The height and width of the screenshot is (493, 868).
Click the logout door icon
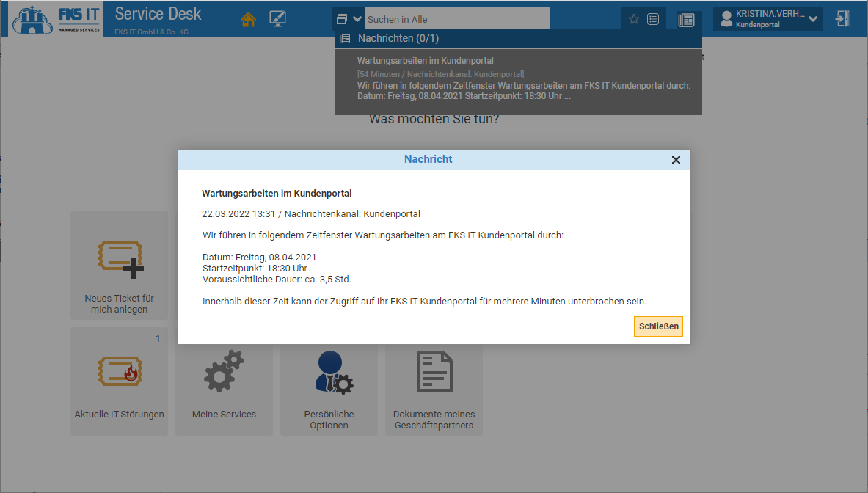tap(842, 19)
